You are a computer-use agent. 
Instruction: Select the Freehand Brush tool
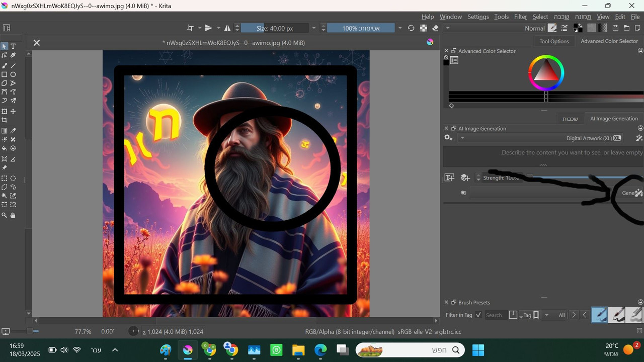click(x=5, y=65)
